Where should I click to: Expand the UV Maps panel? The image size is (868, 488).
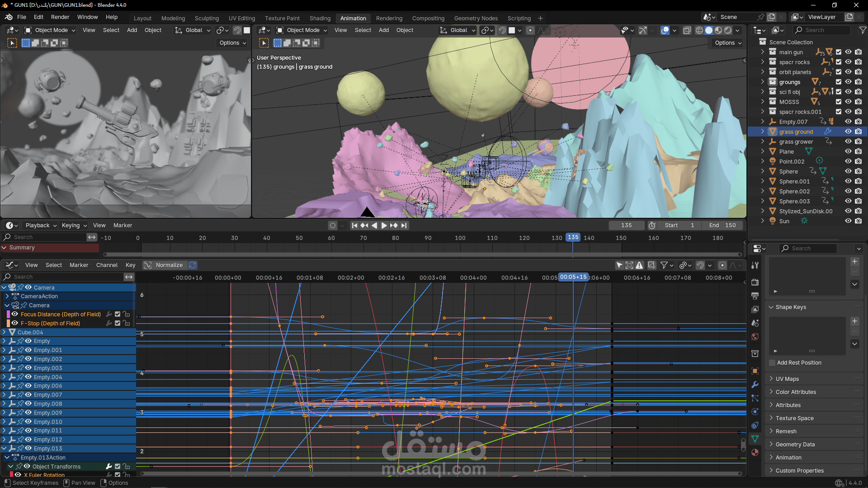(787, 379)
